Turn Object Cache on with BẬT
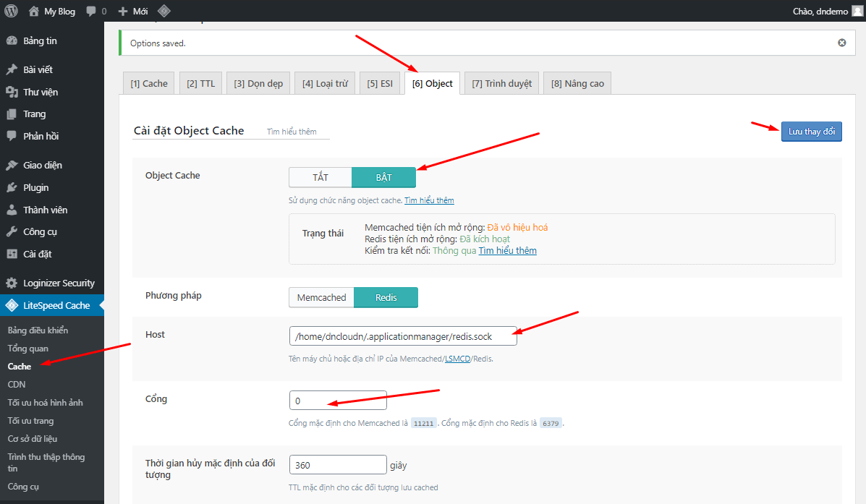The height and width of the screenshot is (504, 866). pyautogui.click(x=384, y=177)
